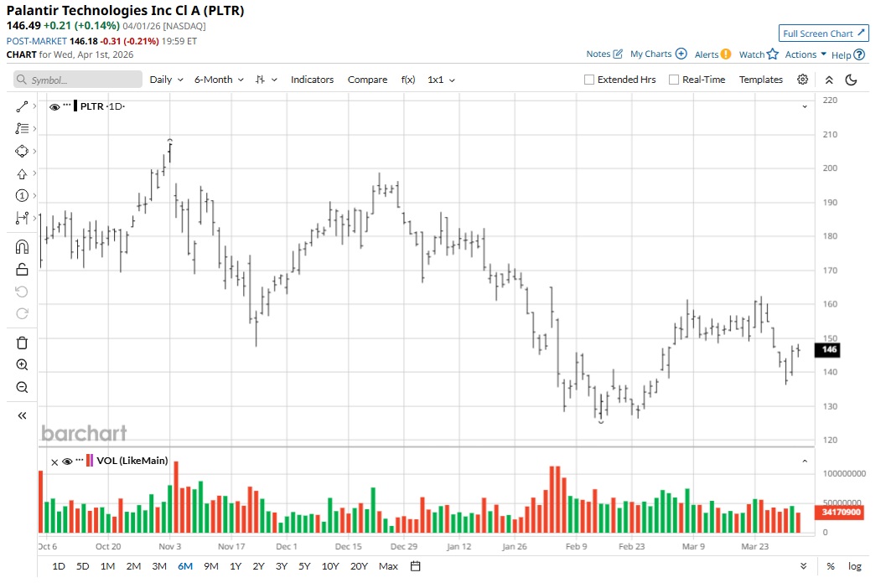This screenshot has height=588, width=891.
Task: Open the 6-Month period dropdown
Action: 219,80
